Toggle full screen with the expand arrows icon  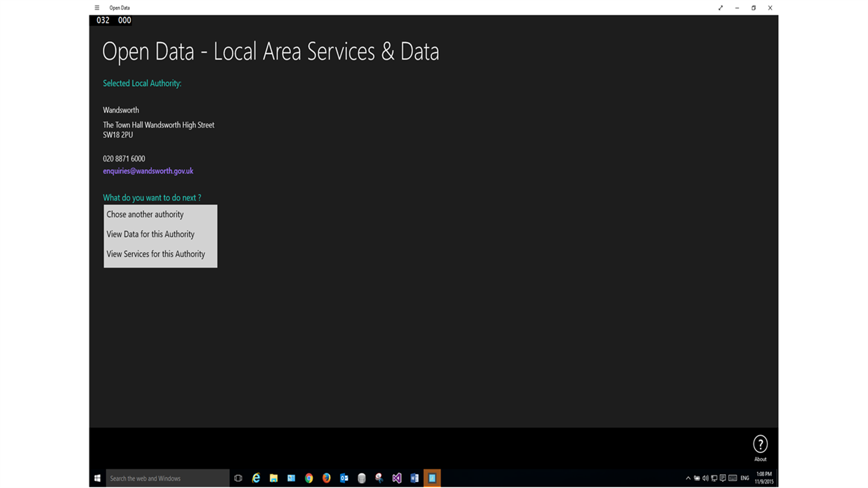click(720, 8)
